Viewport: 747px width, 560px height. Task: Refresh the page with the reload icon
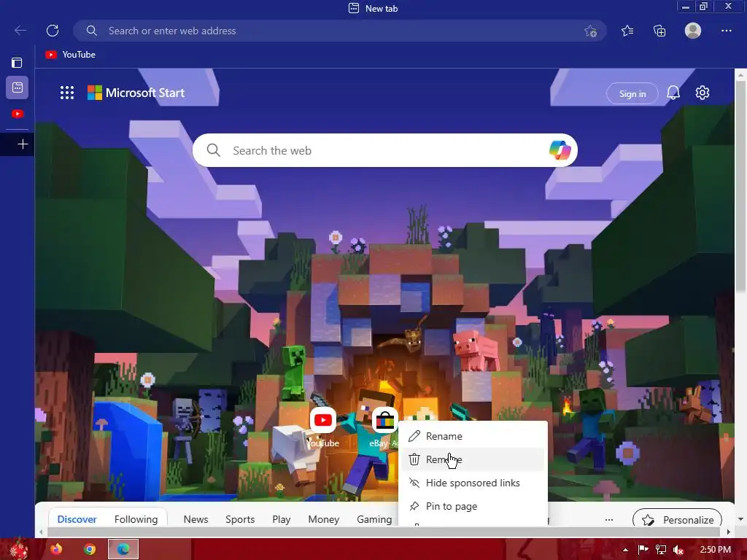tap(53, 31)
